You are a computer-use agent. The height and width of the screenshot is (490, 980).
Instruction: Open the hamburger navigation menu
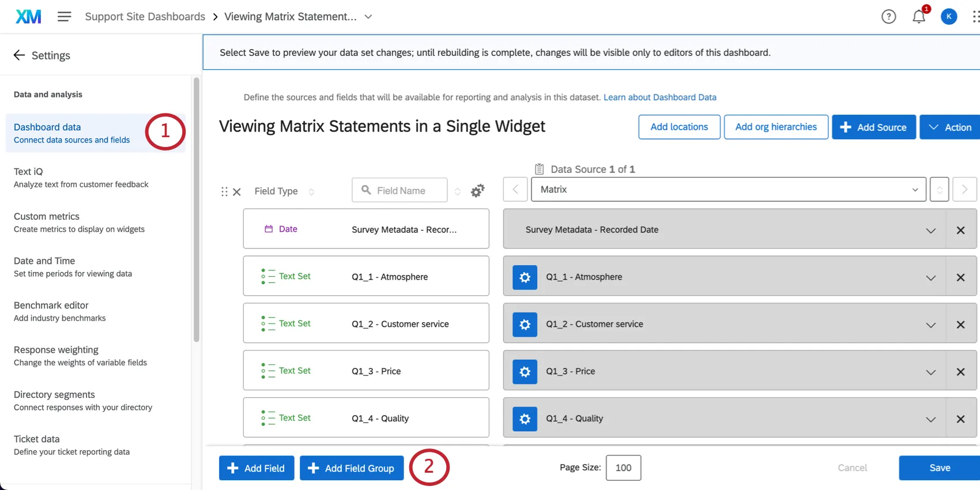[x=64, y=17]
